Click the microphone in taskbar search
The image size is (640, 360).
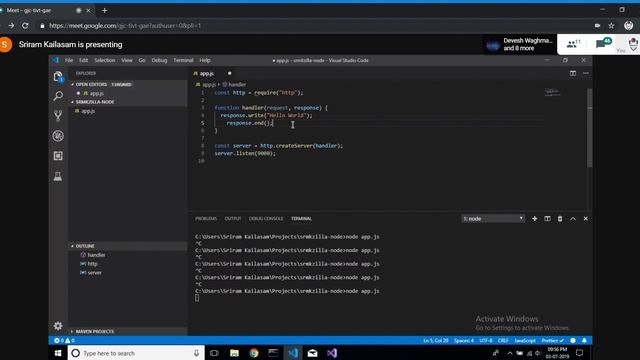click(196, 353)
